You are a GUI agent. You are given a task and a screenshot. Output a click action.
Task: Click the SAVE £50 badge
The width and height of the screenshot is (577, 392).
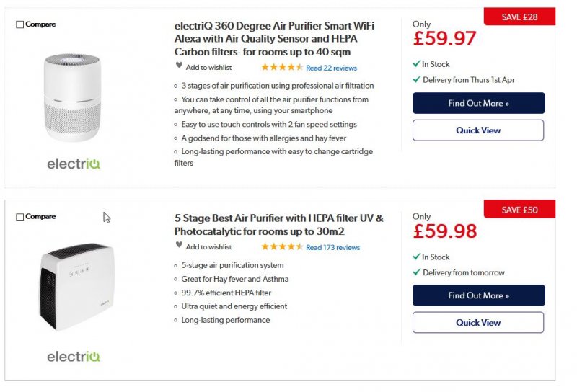click(519, 209)
